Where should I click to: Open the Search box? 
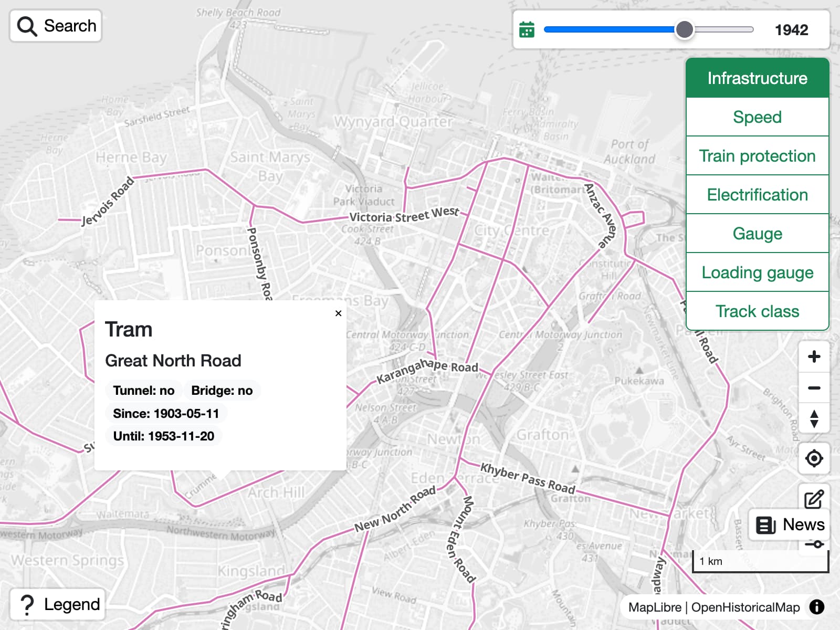pyautogui.click(x=56, y=26)
